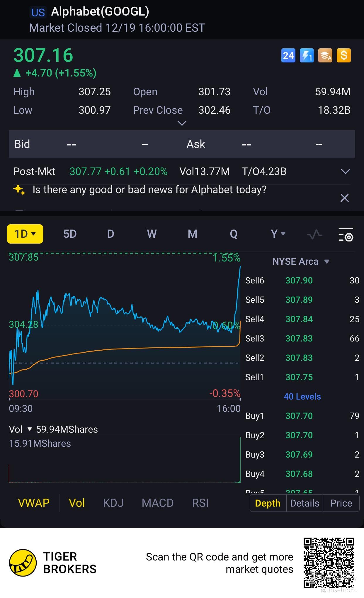Tap the sparkle AI assistant icon

[19, 190]
